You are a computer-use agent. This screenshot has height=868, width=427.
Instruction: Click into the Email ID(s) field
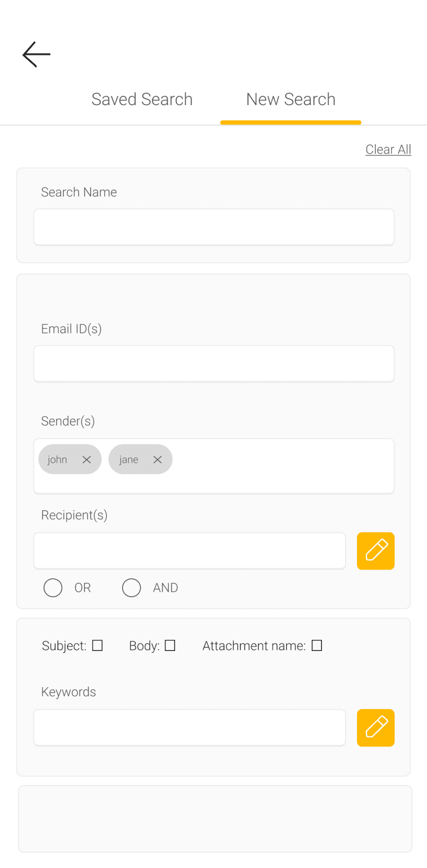click(213, 364)
